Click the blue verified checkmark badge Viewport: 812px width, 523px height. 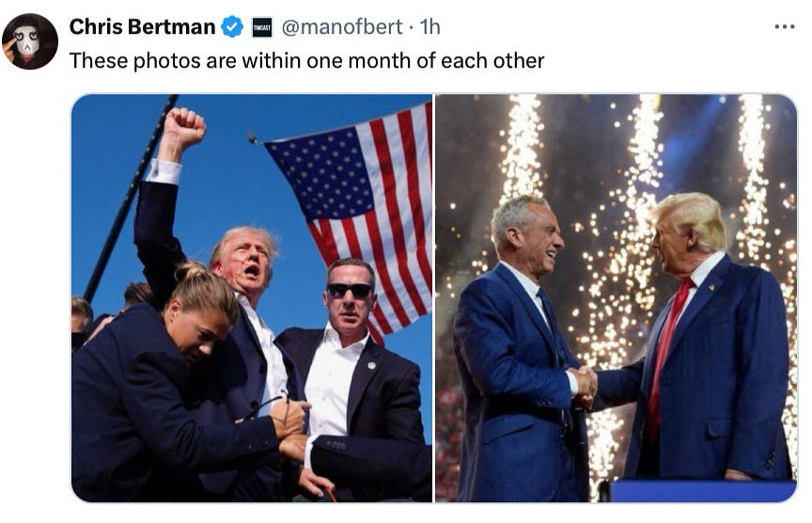tap(232, 27)
